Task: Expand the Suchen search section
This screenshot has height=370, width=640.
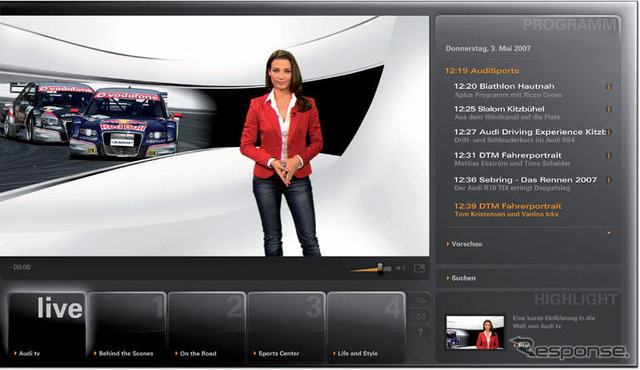Action: click(x=461, y=278)
